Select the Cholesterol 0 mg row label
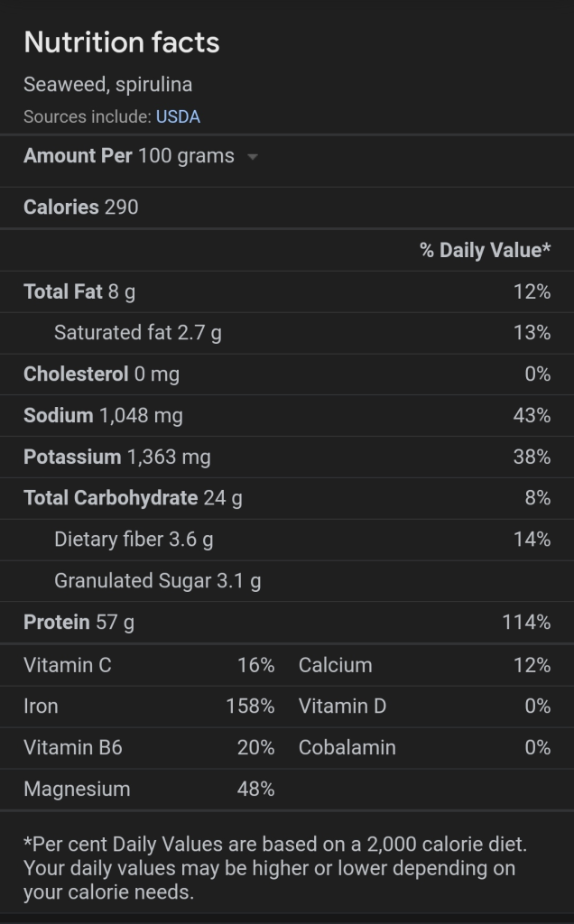This screenshot has height=924, width=574. [x=101, y=374]
